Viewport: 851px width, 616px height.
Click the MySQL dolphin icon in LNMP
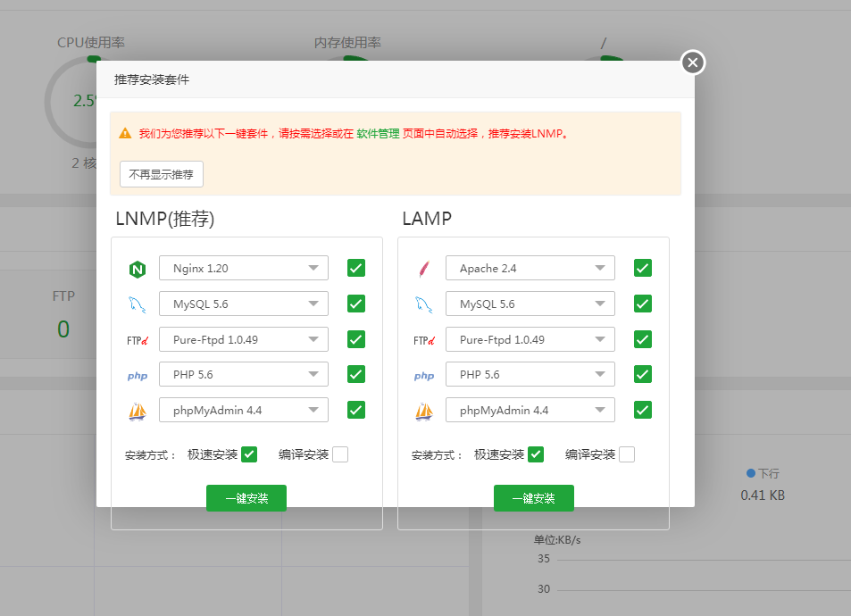pos(138,304)
